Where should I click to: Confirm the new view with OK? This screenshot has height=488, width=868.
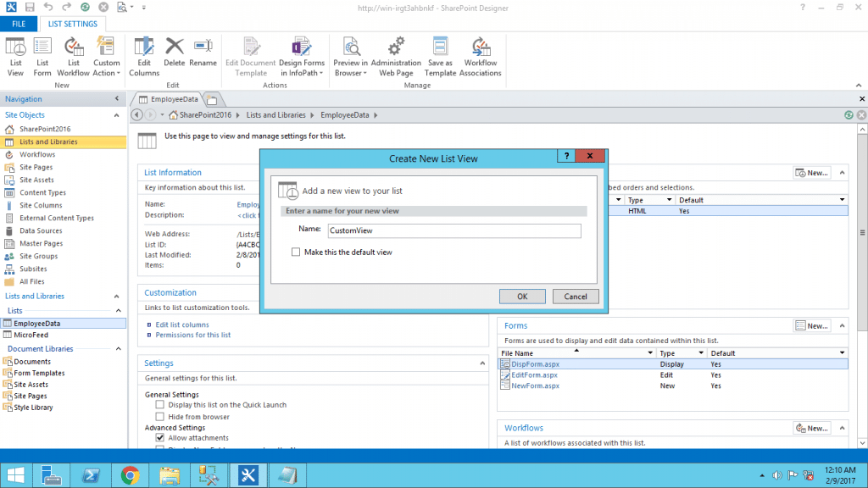tap(522, 297)
